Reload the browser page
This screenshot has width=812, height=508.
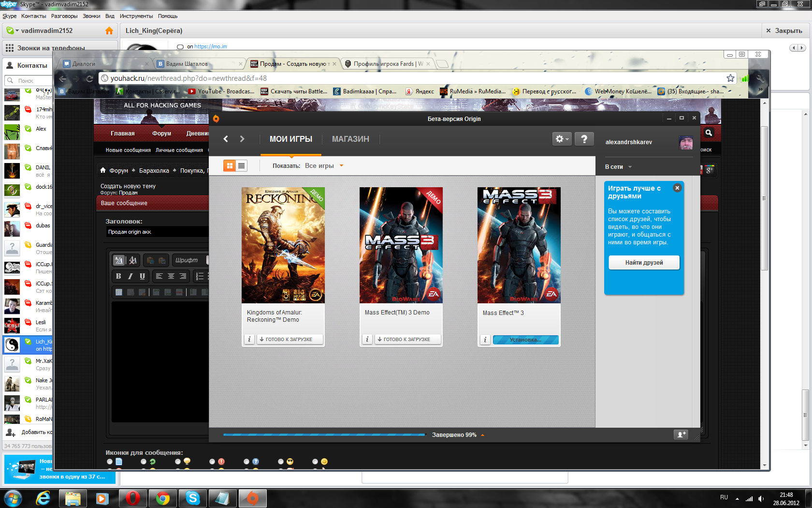(89, 78)
